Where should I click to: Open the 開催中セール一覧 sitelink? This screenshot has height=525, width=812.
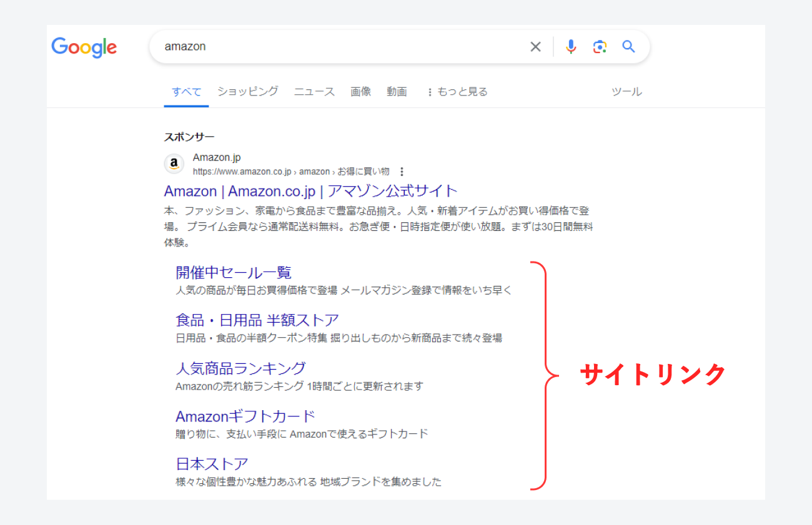[234, 273]
